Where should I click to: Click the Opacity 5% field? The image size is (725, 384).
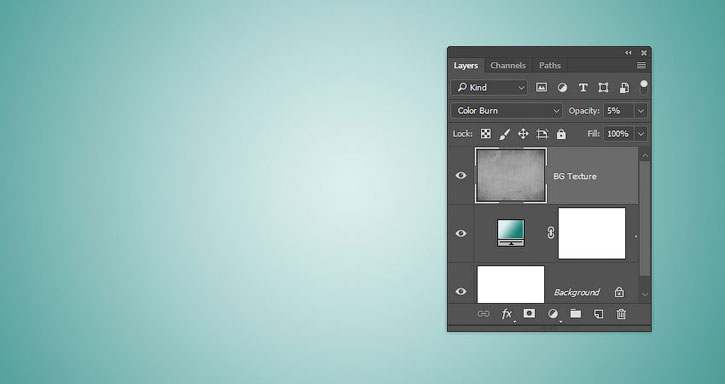tap(619, 111)
